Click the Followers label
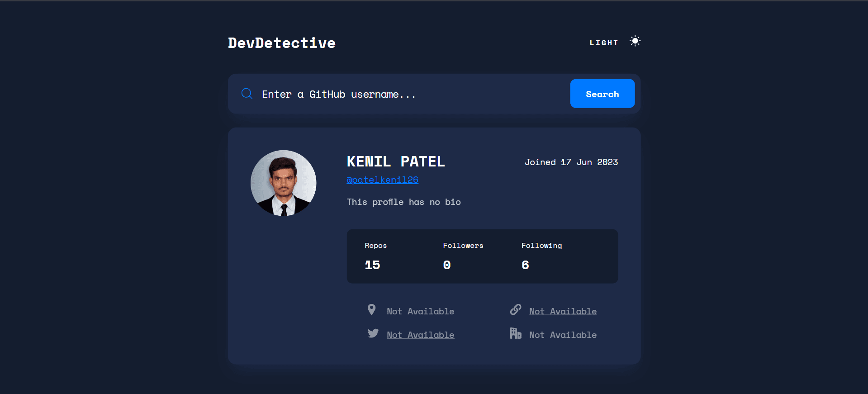 463,246
